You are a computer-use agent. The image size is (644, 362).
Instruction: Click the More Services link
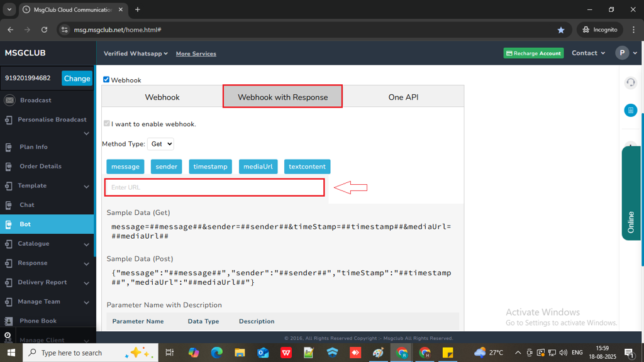196,54
